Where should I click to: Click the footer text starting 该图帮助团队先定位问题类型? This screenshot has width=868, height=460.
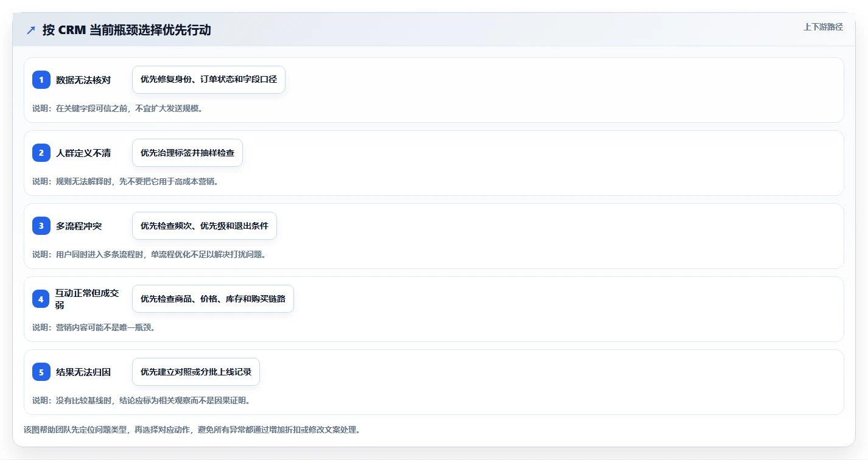192,430
